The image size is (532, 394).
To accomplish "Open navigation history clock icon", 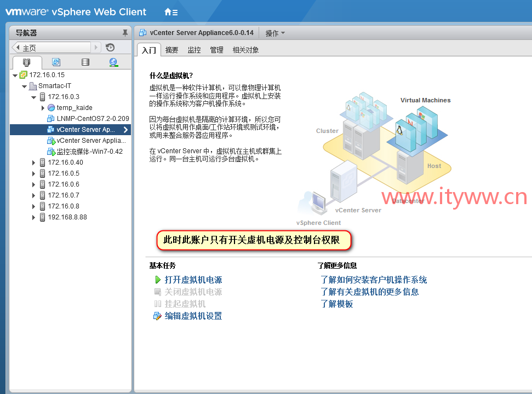I will pos(110,48).
